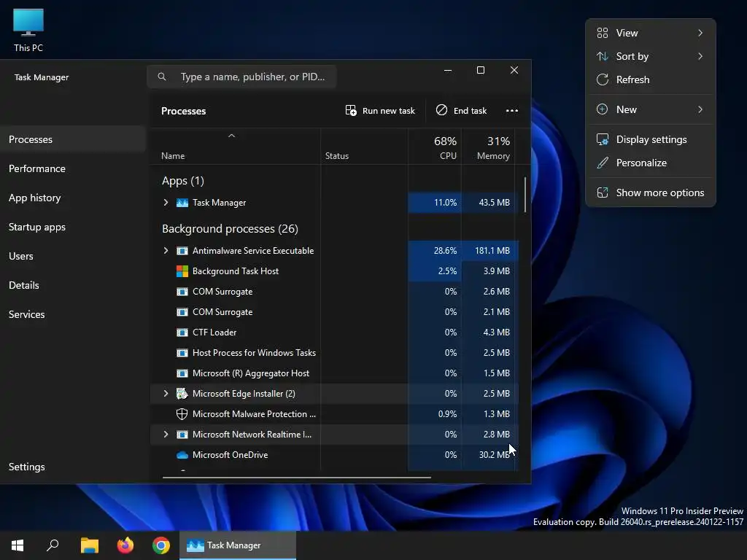Click the View grid icon in context menu
This screenshot has height=560, width=747.
tap(602, 33)
